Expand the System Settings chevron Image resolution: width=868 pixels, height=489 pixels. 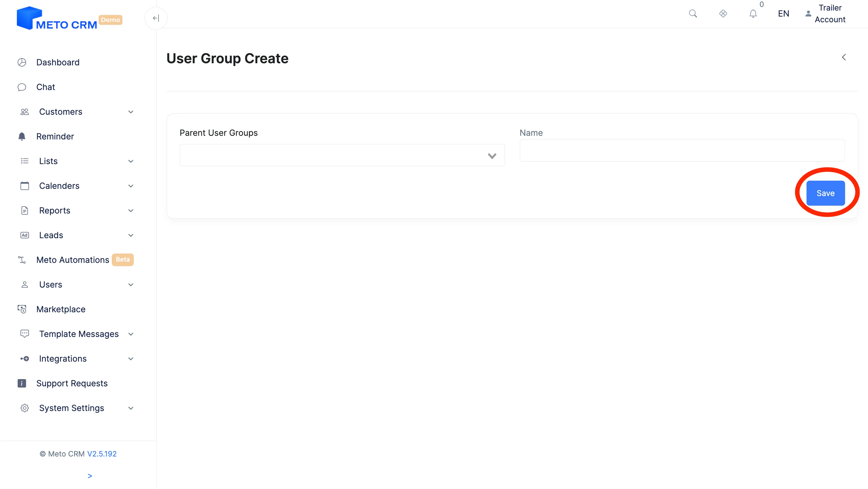[x=131, y=408]
